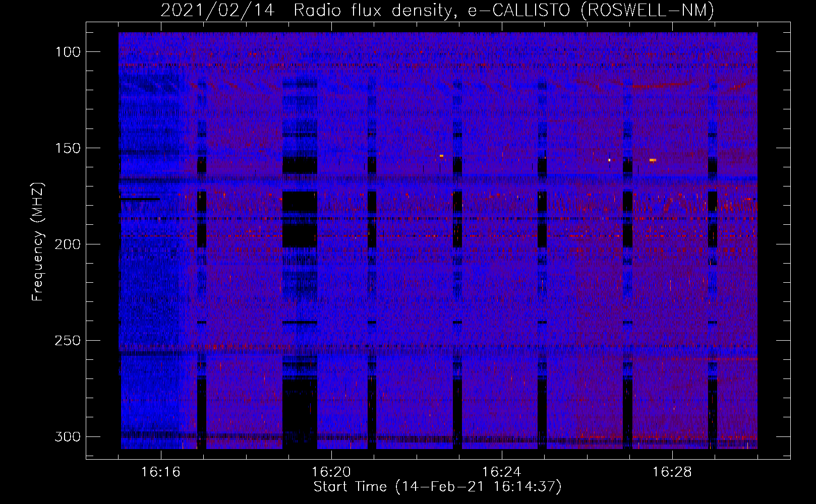Viewport: 816px width, 504px height.
Task: Click the 300 frequency tick label
Action: coord(68,436)
